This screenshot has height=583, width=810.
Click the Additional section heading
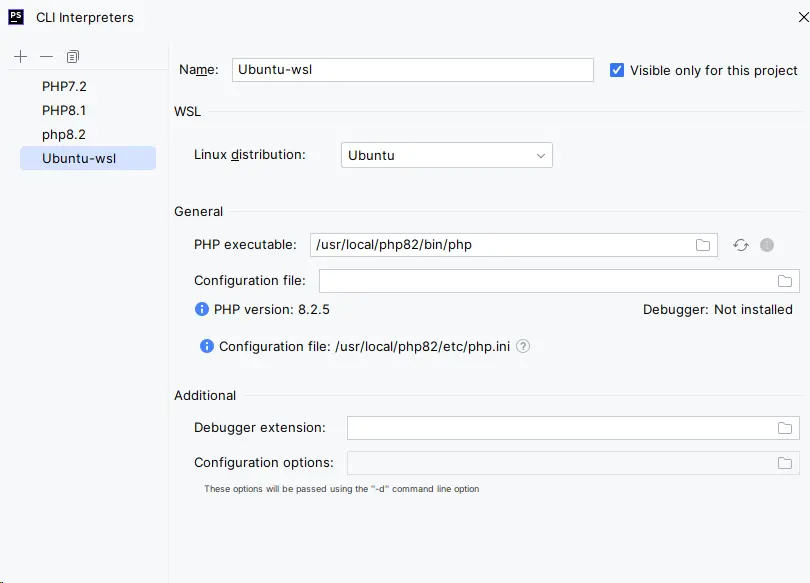(205, 395)
